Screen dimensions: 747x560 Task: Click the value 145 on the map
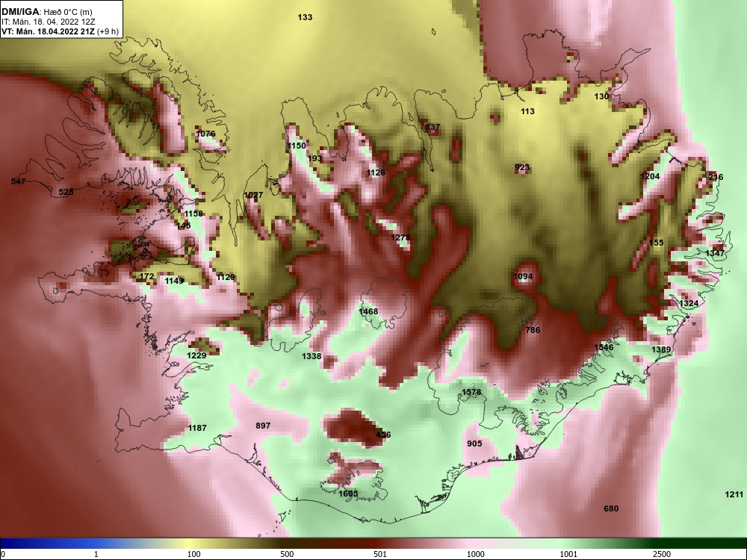tap(184, 225)
